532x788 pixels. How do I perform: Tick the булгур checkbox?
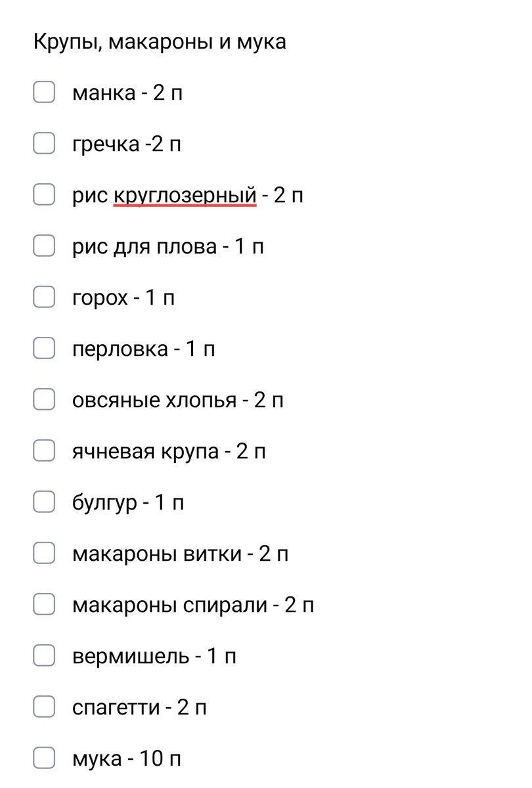pyautogui.click(x=44, y=502)
